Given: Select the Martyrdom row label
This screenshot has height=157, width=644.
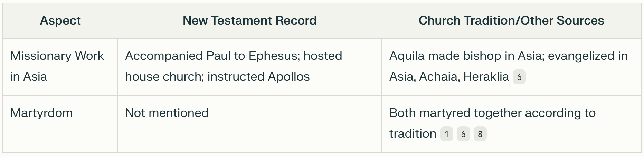Looking at the screenshot, I should pyautogui.click(x=41, y=113).
